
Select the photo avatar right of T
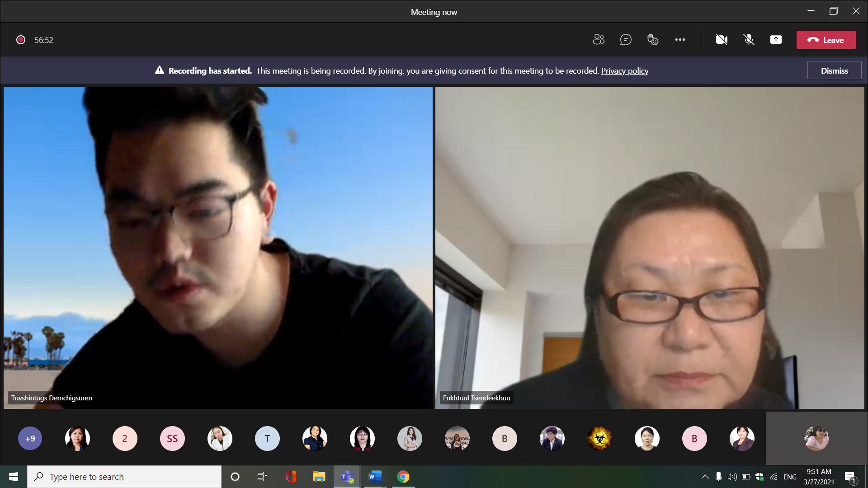(315, 438)
